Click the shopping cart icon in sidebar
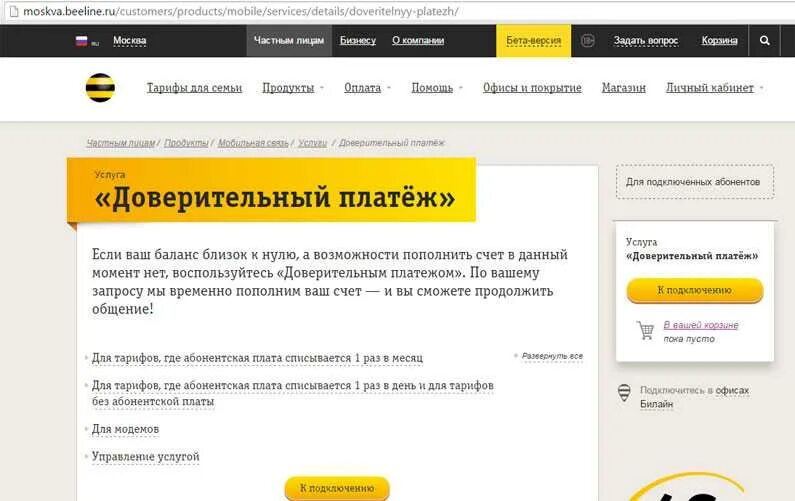795x501 pixels. coord(645,331)
